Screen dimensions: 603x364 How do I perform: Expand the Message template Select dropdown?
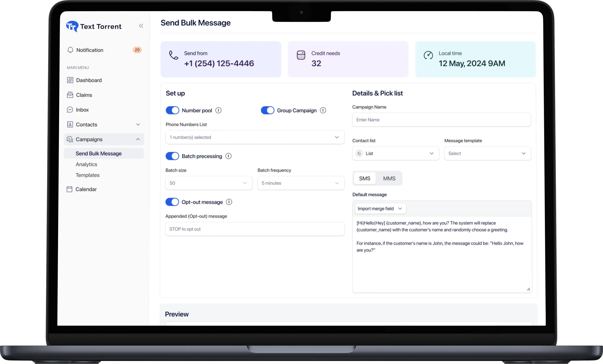(x=487, y=153)
